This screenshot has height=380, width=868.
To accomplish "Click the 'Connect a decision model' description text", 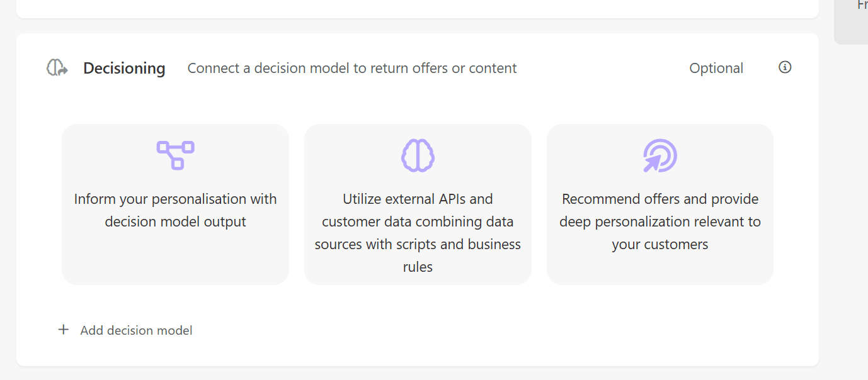I will coord(352,68).
